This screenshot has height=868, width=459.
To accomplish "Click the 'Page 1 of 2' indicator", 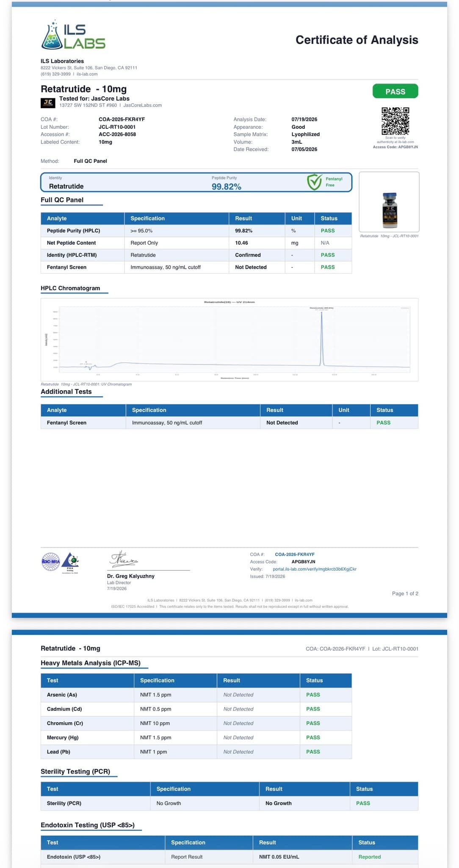I will pyautogui.click(x=405, y=594).
